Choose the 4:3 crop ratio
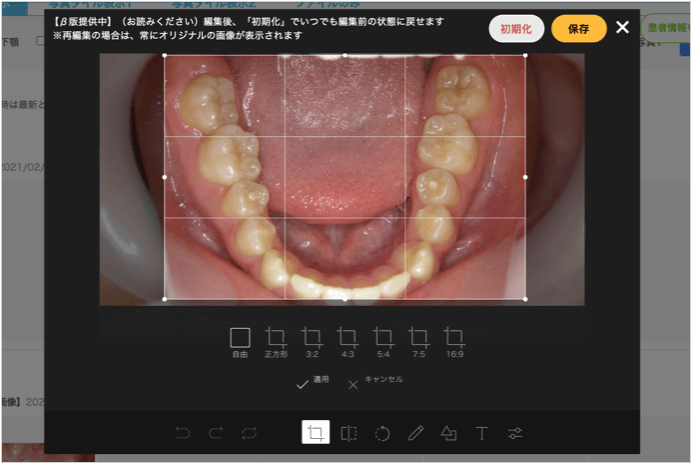 pos(348,341)
